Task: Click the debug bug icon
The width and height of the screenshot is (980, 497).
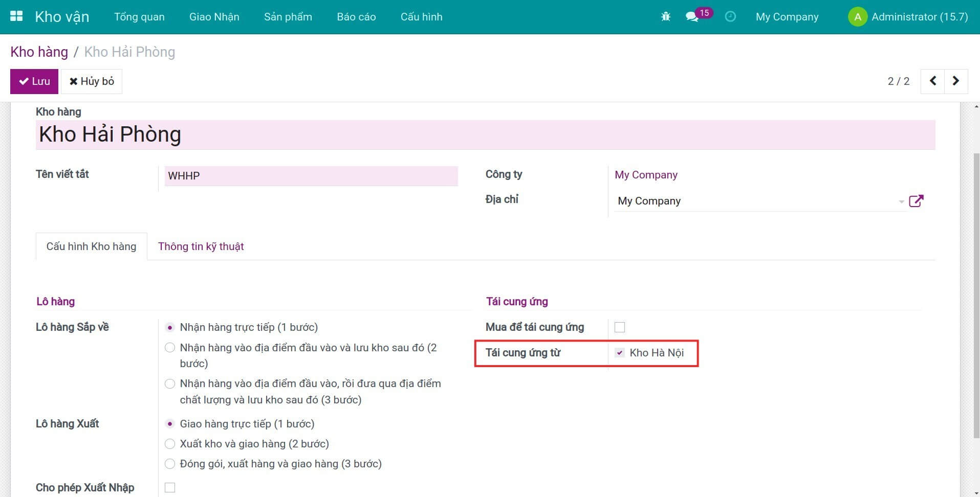Action: click(665, 17)
